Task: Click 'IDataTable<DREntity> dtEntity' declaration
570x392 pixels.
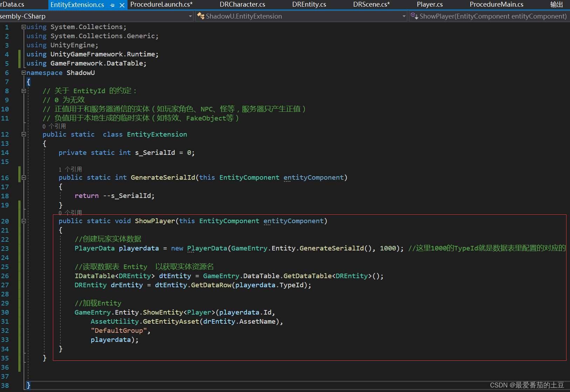Action: coord(133,276)
